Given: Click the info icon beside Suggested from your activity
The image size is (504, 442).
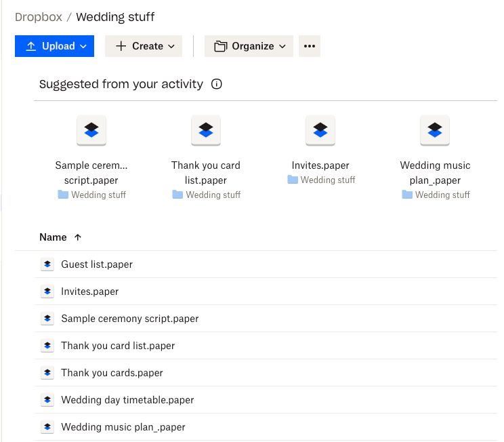Looking at the screenshot, I should (x=217, y=85).
